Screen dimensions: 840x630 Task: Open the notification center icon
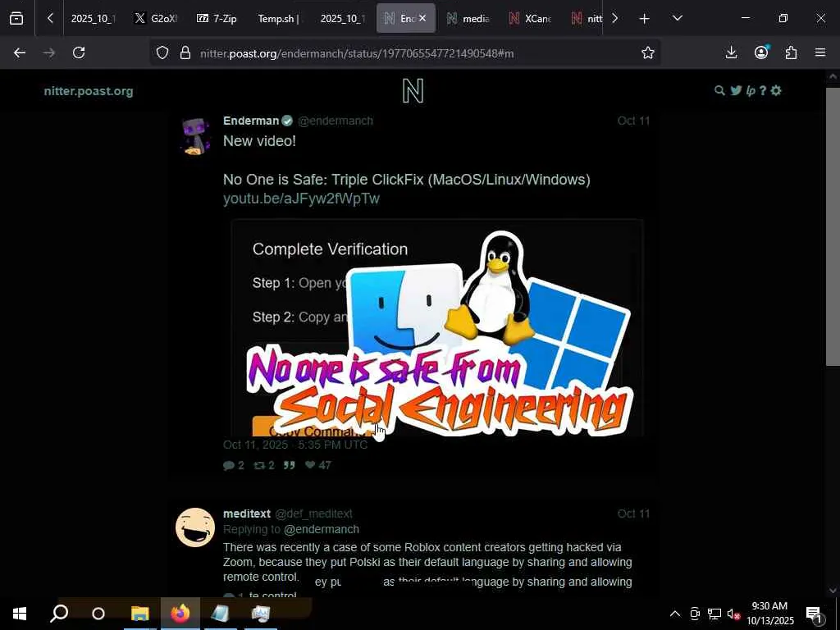(x=815, y=614)
